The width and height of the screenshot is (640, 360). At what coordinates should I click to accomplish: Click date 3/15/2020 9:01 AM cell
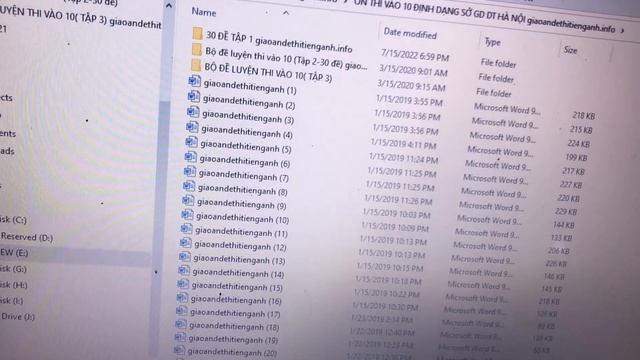tap(413, 70)
